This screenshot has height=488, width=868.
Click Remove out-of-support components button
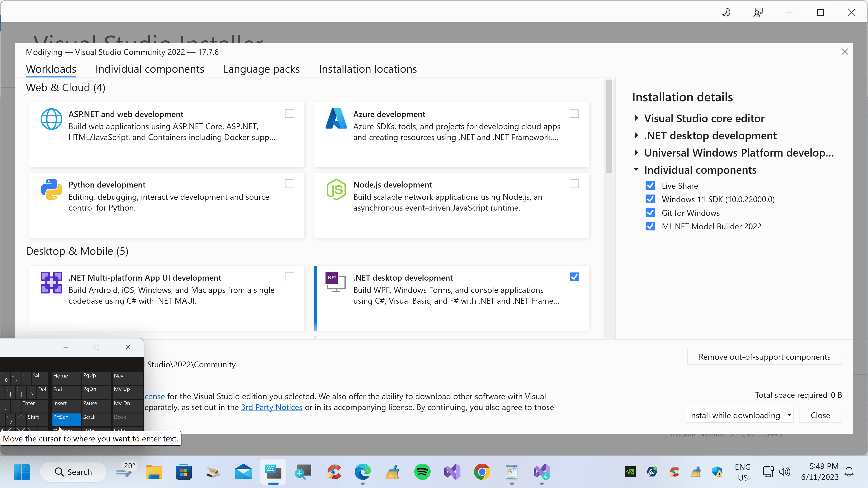(x=764, y=356)
